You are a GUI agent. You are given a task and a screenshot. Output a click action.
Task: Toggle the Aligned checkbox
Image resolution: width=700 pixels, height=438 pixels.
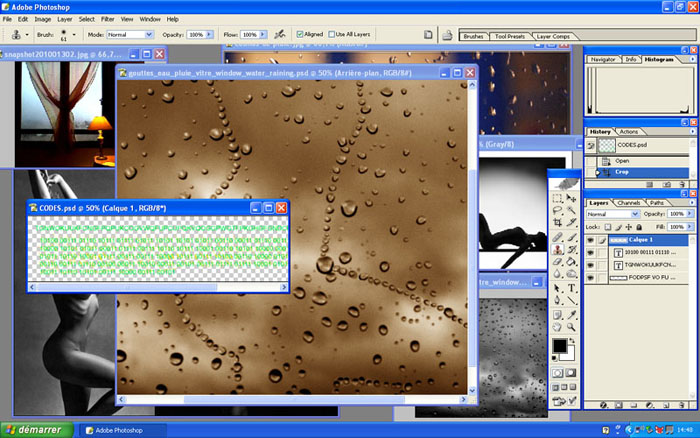[x=300, y=34]
